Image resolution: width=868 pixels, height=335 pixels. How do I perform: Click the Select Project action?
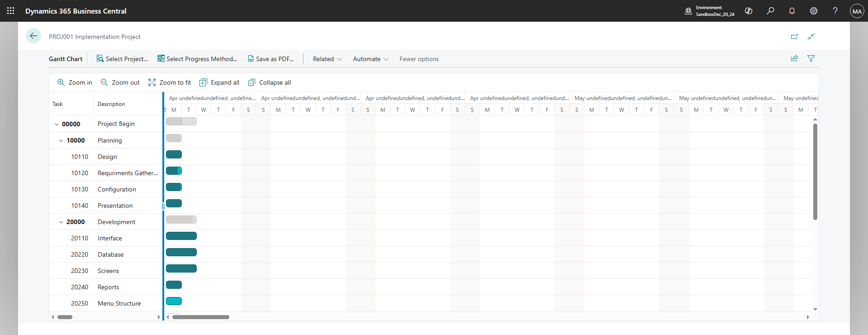click(x=122, y=59)
